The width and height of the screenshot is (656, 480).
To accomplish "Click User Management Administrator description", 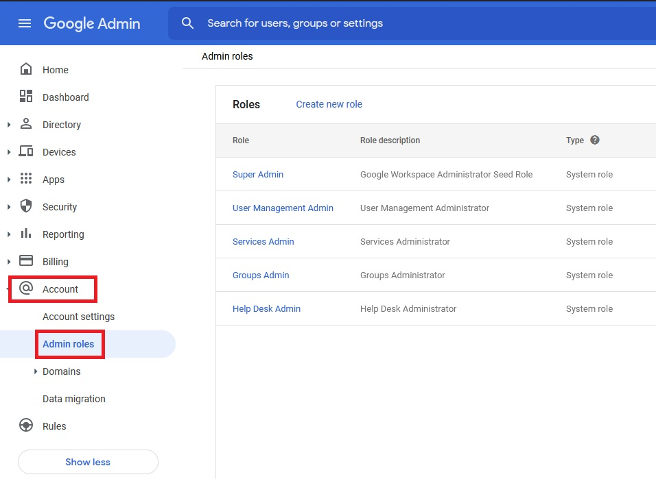I will click(x=425, y=208).
